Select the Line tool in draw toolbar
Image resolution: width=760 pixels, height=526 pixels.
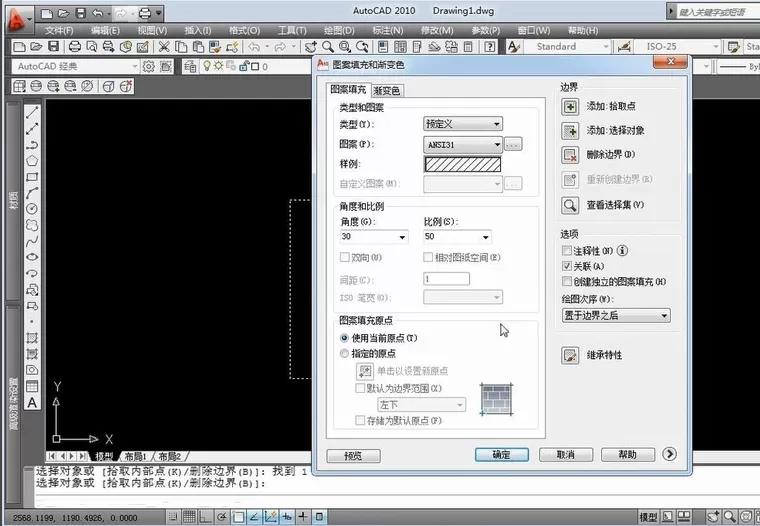pos(32,113)
